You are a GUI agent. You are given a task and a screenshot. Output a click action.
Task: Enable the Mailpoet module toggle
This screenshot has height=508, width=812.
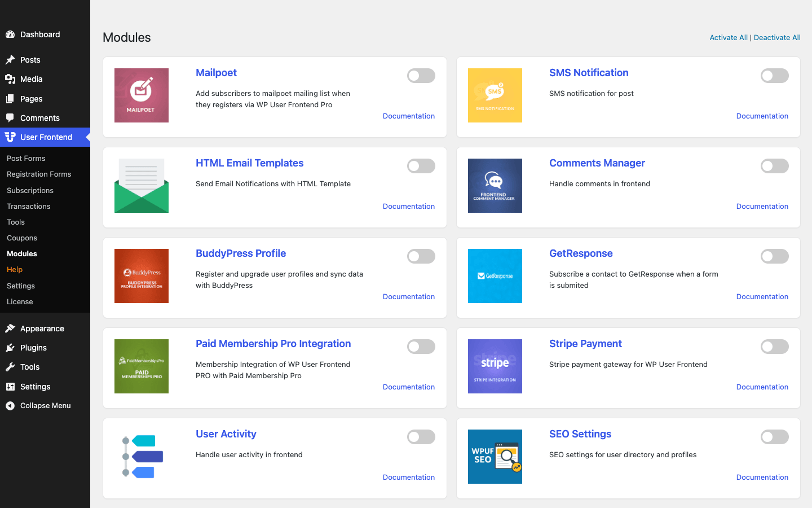click(421, 76)
